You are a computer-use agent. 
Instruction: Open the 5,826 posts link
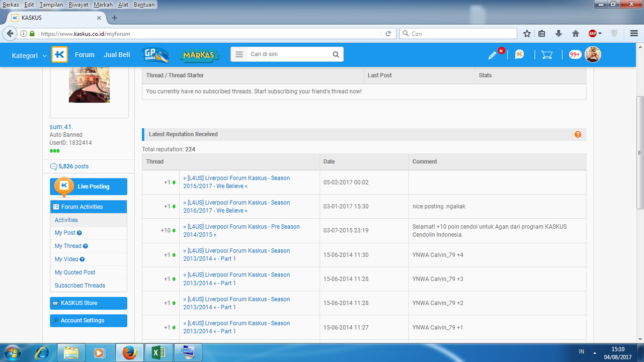click(73, 166)
